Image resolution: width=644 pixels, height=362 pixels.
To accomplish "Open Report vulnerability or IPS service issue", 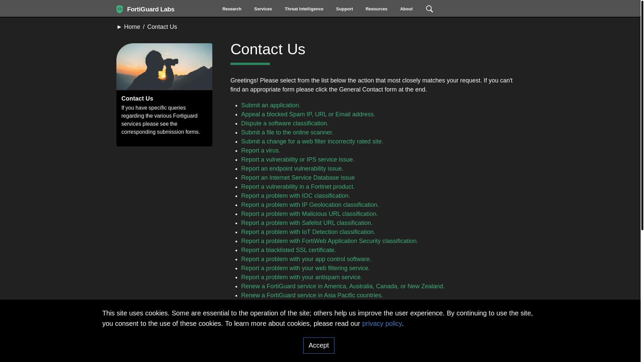I will point(298,160).
